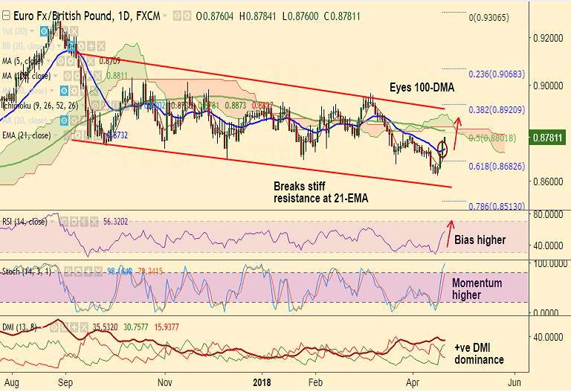
Task: Toggle visibility eye icon beside chart title
Action: point(177,16)
